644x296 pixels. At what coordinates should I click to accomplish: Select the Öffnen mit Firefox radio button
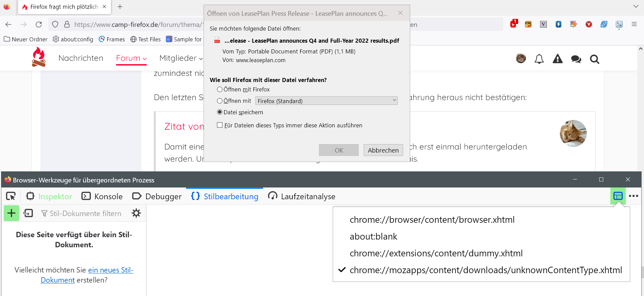coord(220,89)
